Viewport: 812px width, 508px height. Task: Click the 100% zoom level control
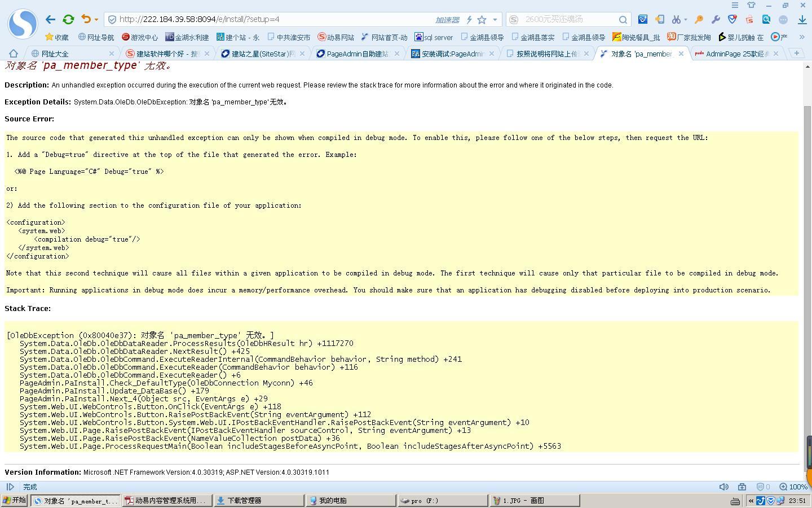tap(793, 487)
